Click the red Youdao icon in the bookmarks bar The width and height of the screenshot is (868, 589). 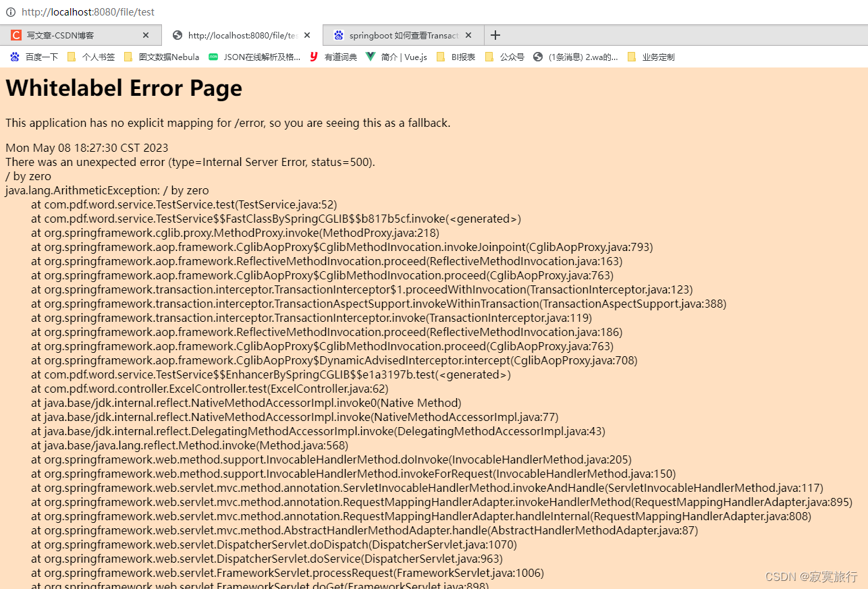(314, 57)
